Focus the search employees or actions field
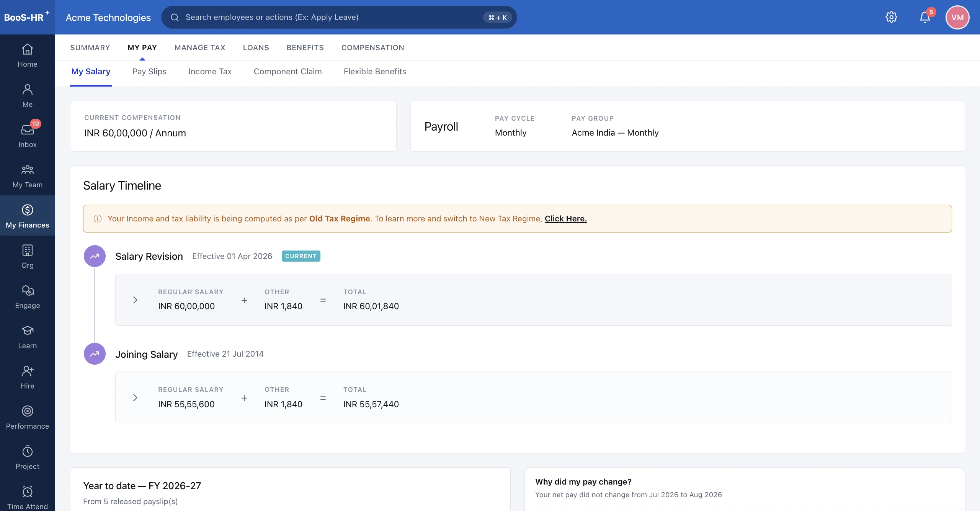This screenshot has height=511, width=980. [339, 17]
